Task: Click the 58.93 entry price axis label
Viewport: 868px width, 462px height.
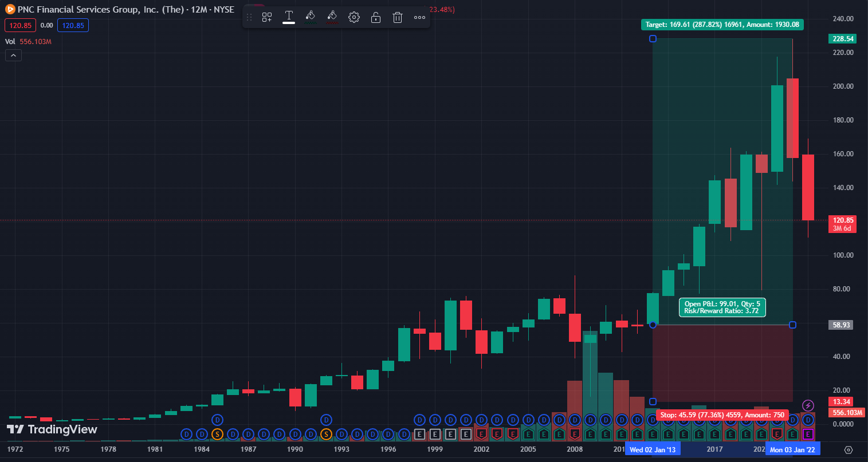Action: [841, 325]
